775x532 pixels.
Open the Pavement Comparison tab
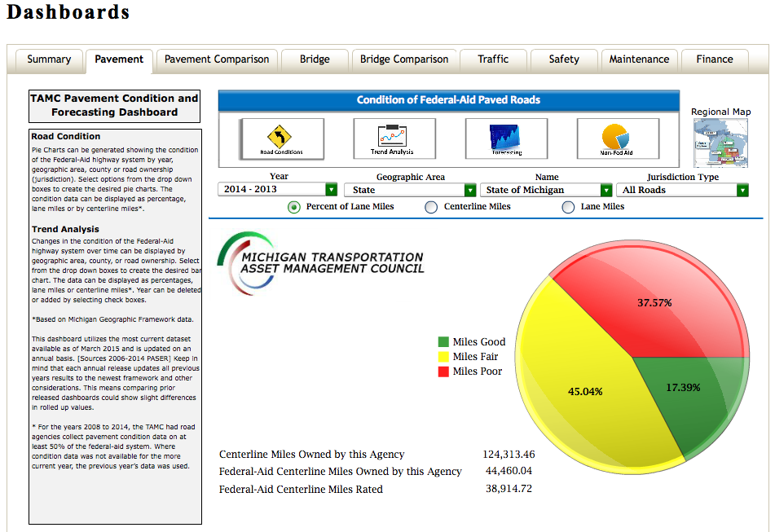pyautogui.click(x=217, y=59)
